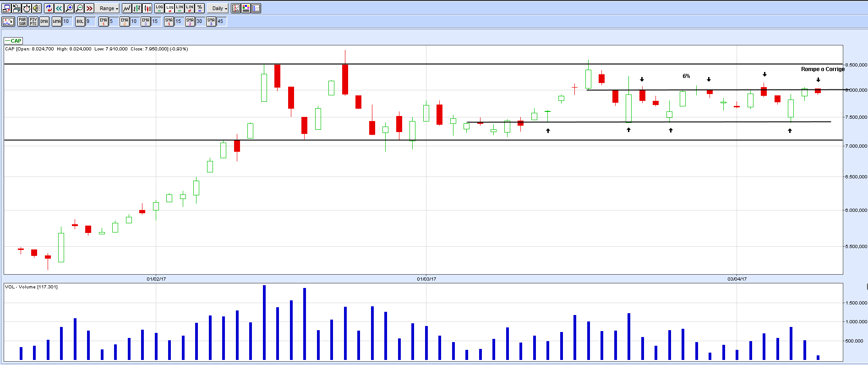Select the line chart style icon
Viewport: 868px width, 365px height.
click(126, 8)
